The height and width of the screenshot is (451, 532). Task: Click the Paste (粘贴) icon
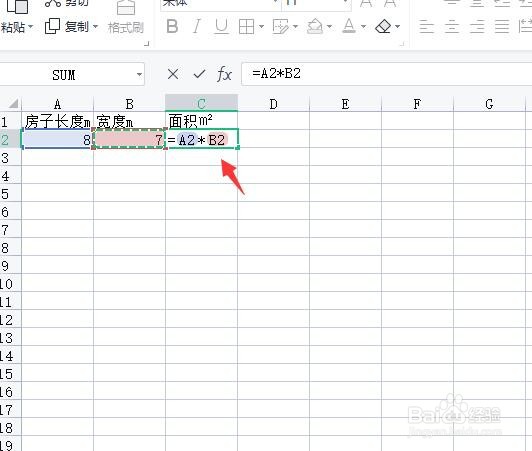pos(18,7)
